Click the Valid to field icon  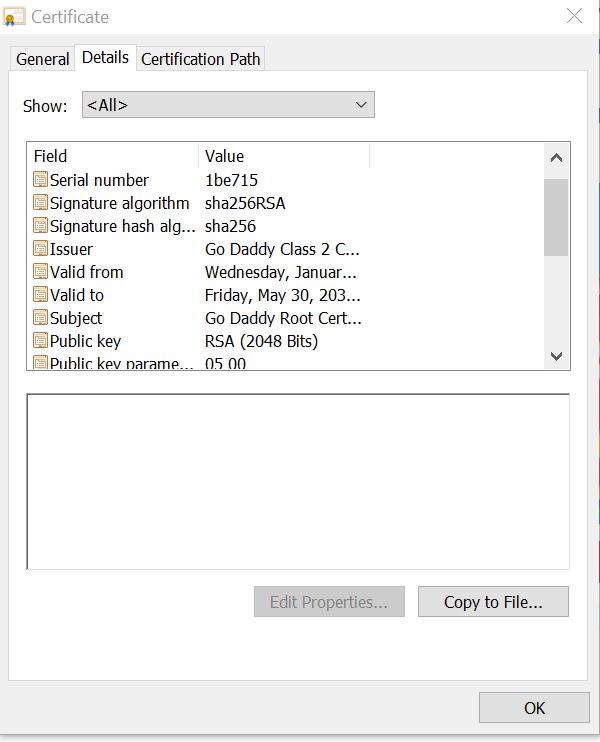point(41,294)
